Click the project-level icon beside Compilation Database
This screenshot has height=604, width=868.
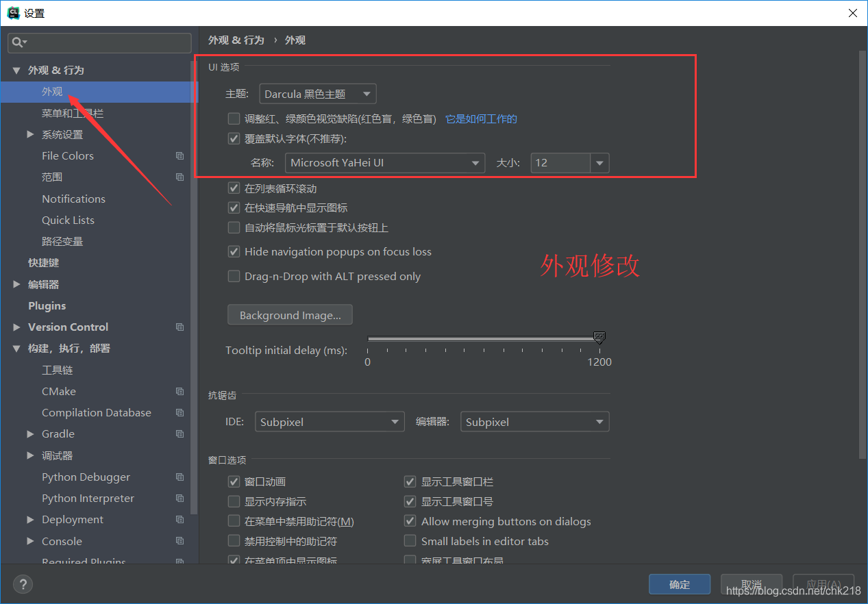(x=179, y=413)
